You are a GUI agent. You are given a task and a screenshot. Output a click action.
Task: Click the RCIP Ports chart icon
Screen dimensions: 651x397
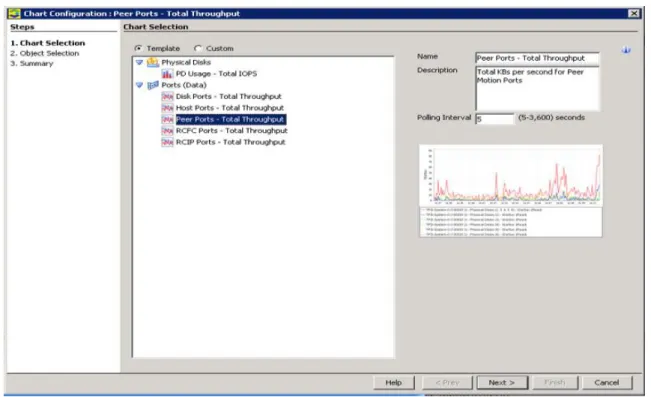pos(167,142)
